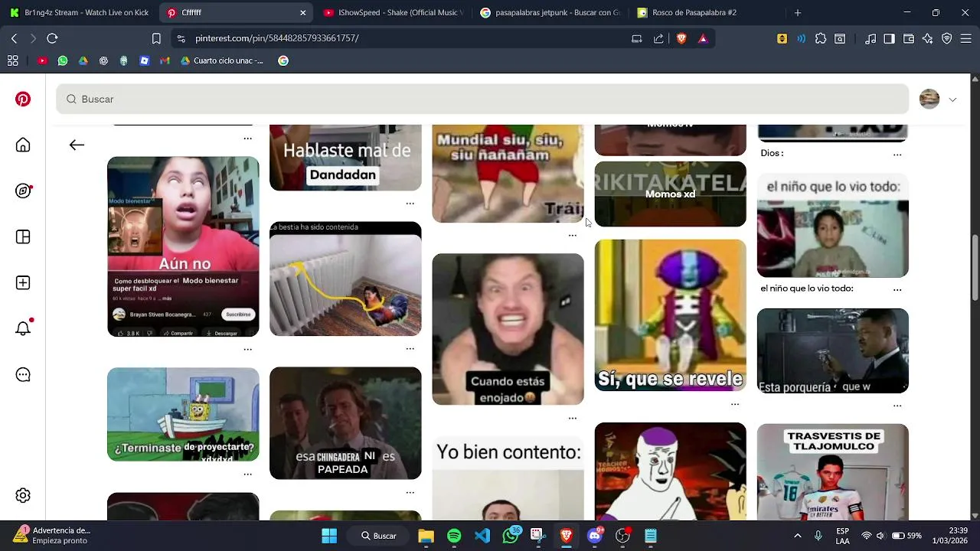
Task: Open the esa chingadera ni es papeada pin
Action: tap(345, 423)
